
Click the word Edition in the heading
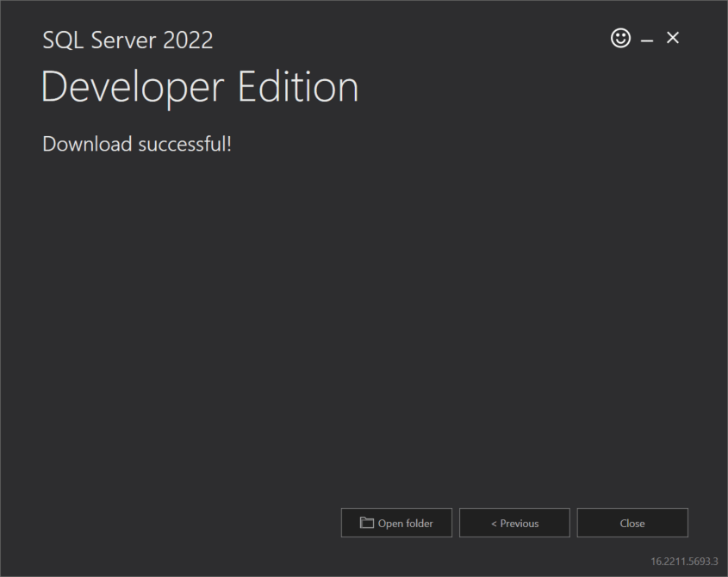point(298,88)
